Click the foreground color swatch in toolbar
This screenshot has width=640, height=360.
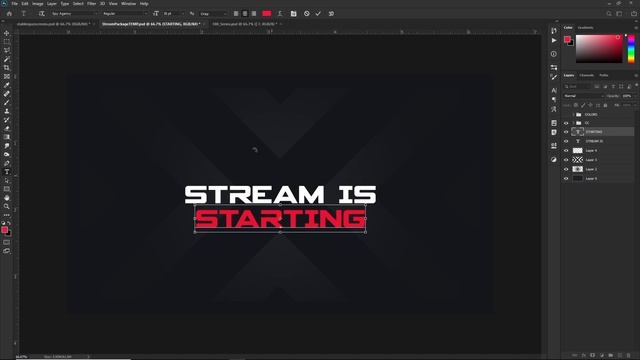(x=4, y=230)
